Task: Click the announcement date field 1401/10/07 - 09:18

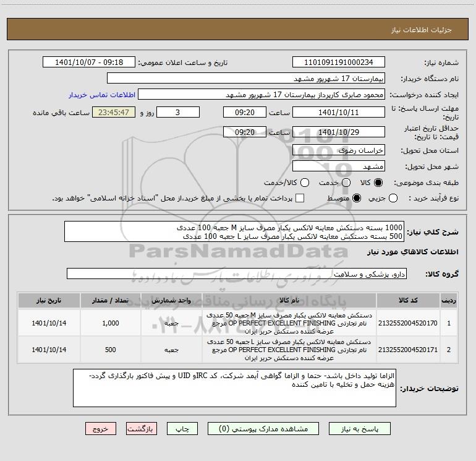Action: pos(89,62)
